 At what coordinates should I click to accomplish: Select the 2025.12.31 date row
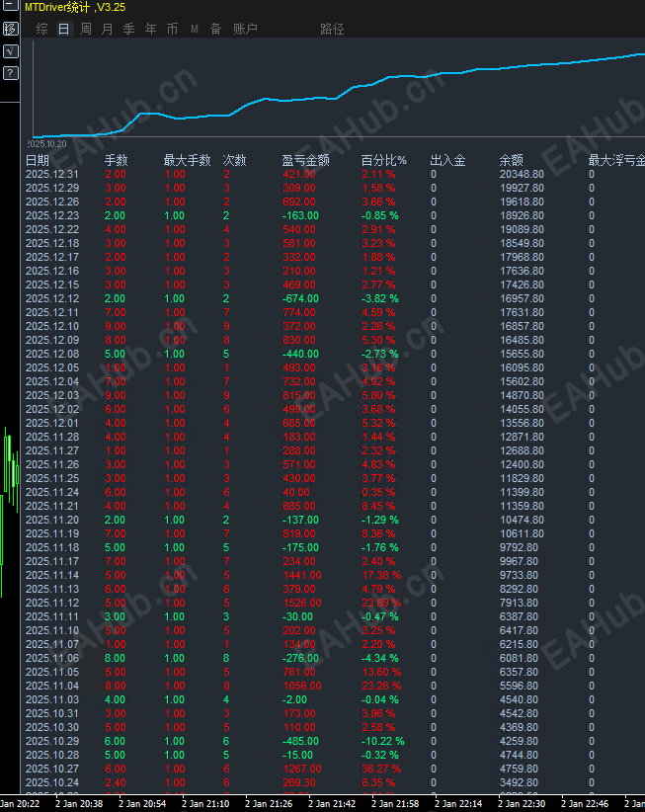[51, 175]
